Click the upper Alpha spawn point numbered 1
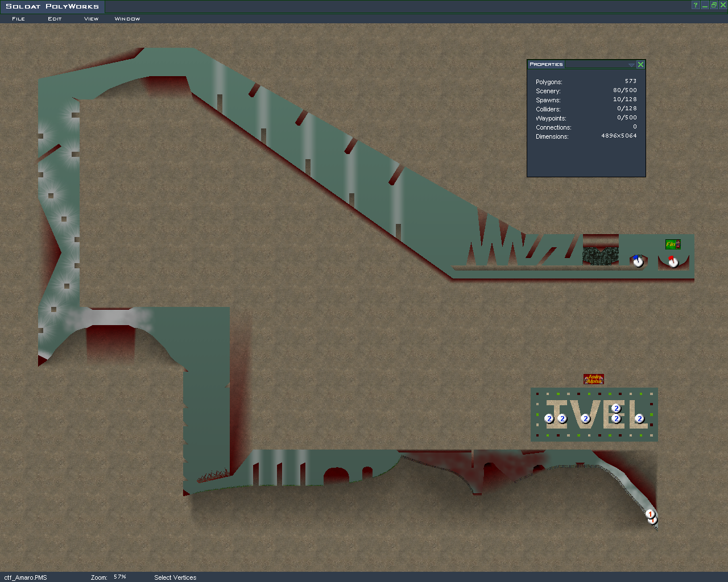The image size is (728, 582). tap(650, 514)
